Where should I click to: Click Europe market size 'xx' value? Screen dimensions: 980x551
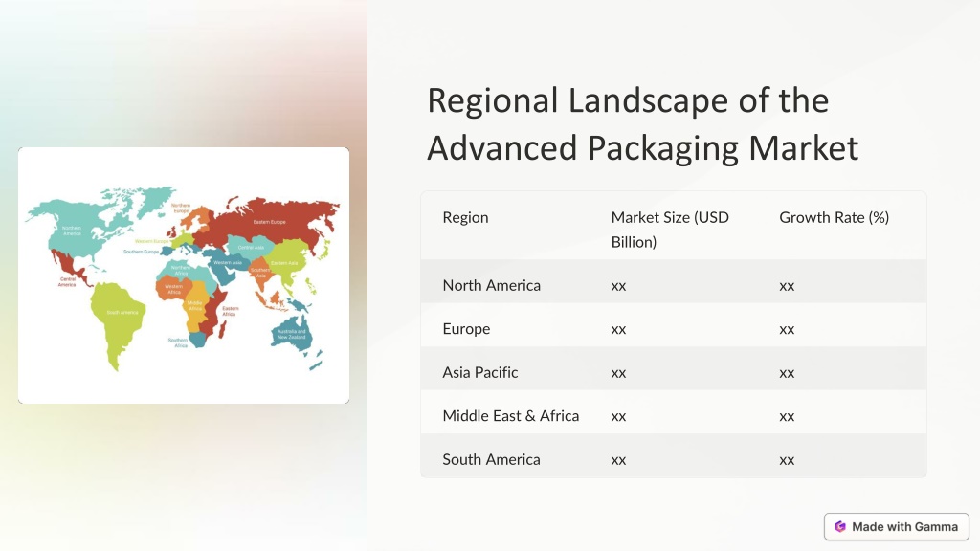tap(619, 330)
